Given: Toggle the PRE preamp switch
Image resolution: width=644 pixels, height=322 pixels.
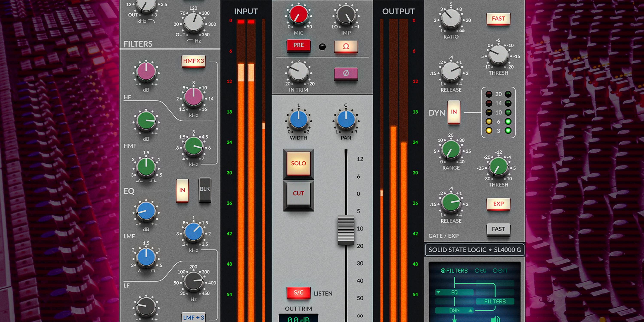Looking at the screenshot, I should pyautogui.click(x=299, y=46).
